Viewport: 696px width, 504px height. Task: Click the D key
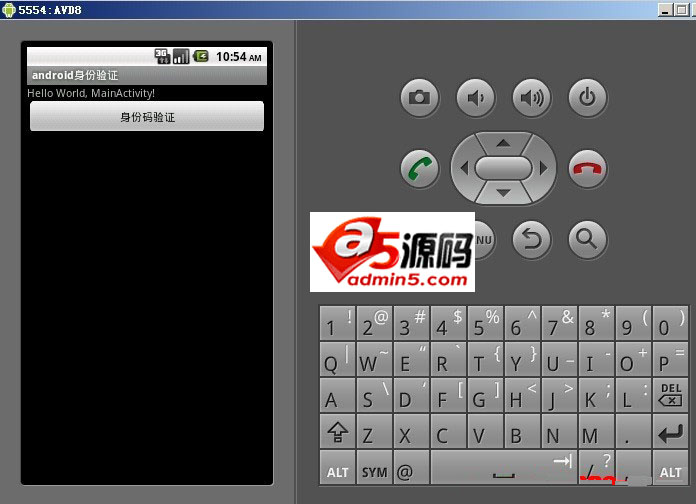411,395
